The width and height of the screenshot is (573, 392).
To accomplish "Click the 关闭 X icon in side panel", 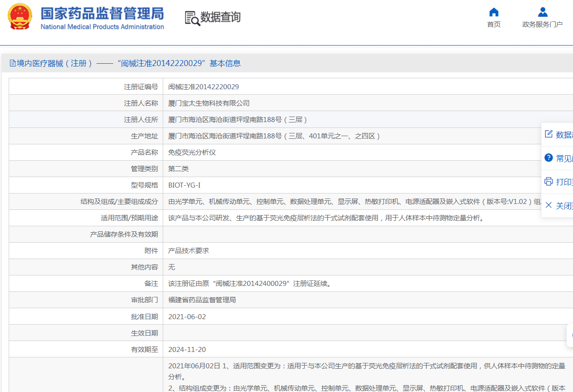I will click(x=549, y=205).
